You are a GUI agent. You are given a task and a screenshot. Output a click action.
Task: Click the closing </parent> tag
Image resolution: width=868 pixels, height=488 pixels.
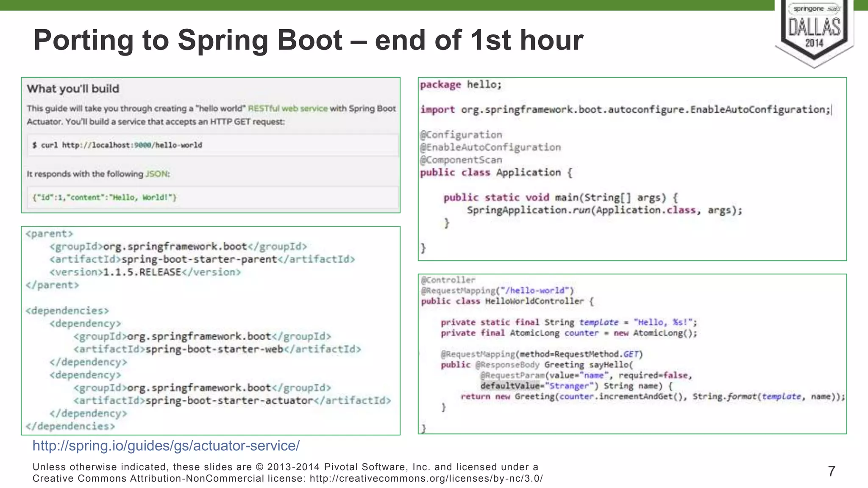(x=52, y=285)
